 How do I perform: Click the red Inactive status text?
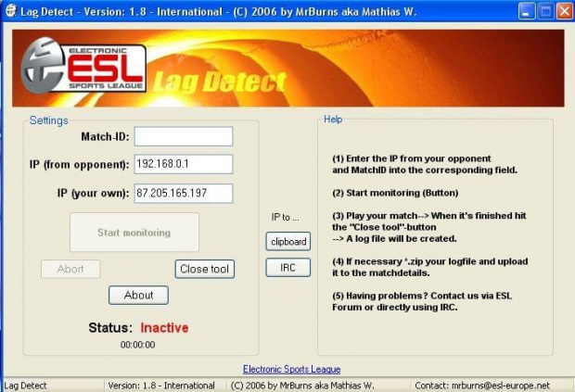point(164,327)
